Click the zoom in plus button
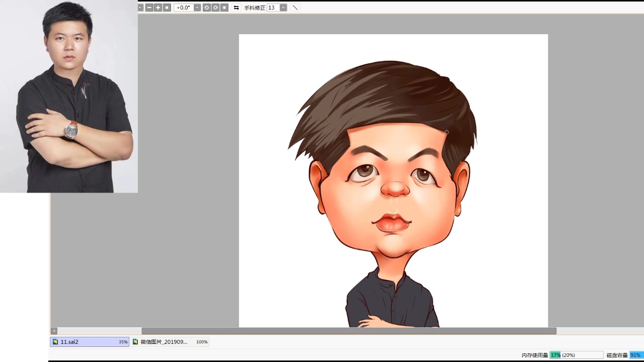644x362 pixels. 158,8
